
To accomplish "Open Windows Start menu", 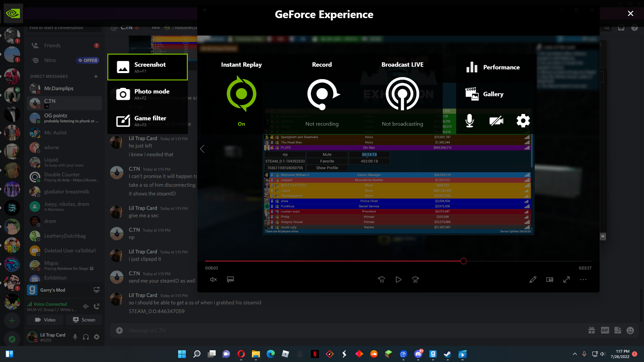I will [182, 354].
